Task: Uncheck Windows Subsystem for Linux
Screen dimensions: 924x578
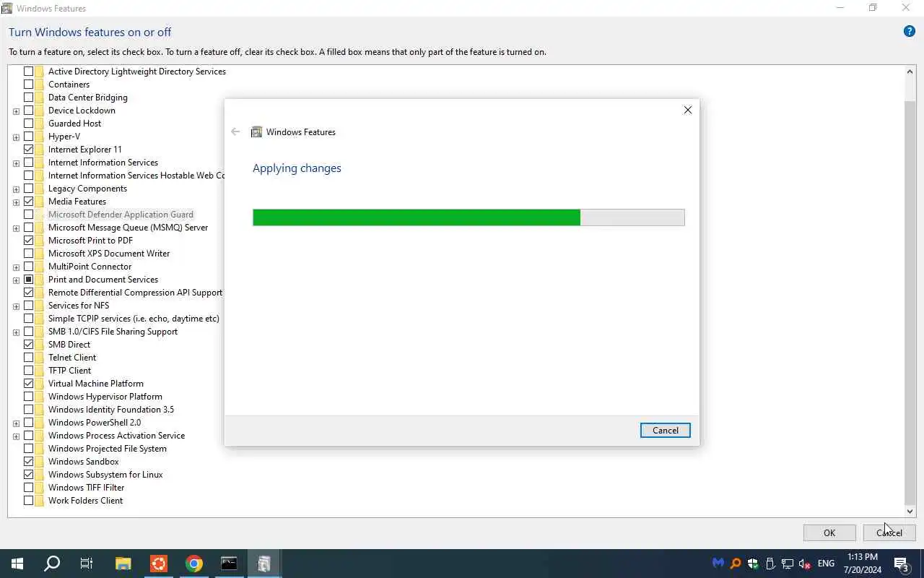Action: point(29,475)
